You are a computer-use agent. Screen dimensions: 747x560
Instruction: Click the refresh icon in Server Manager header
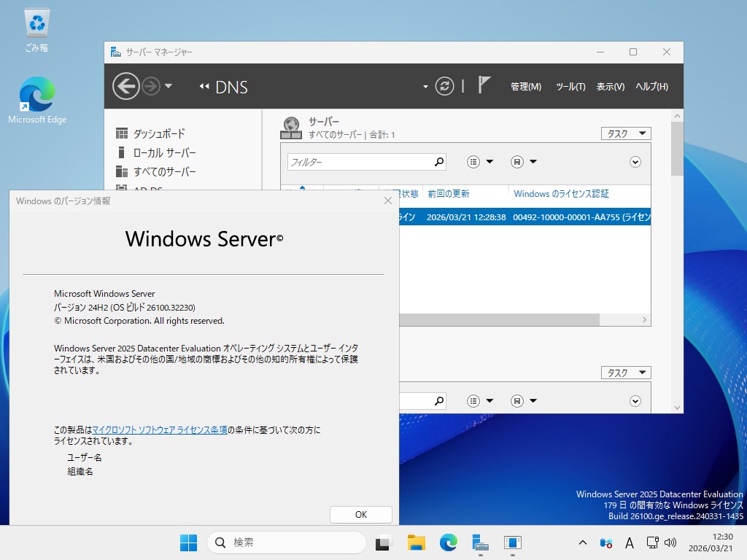tap(444, 86)
